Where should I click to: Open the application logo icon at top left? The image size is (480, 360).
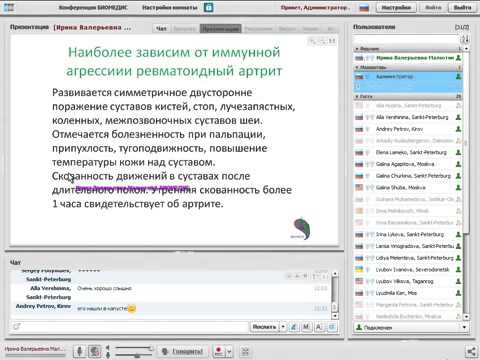[x=9, y=7]
